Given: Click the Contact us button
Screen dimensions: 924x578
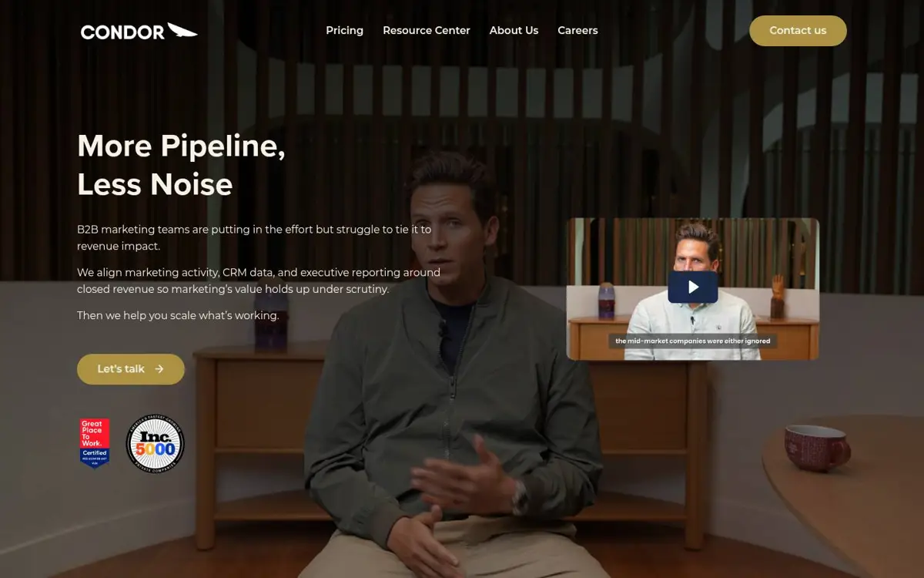Looking at the screenshot, I should point(798,31).
